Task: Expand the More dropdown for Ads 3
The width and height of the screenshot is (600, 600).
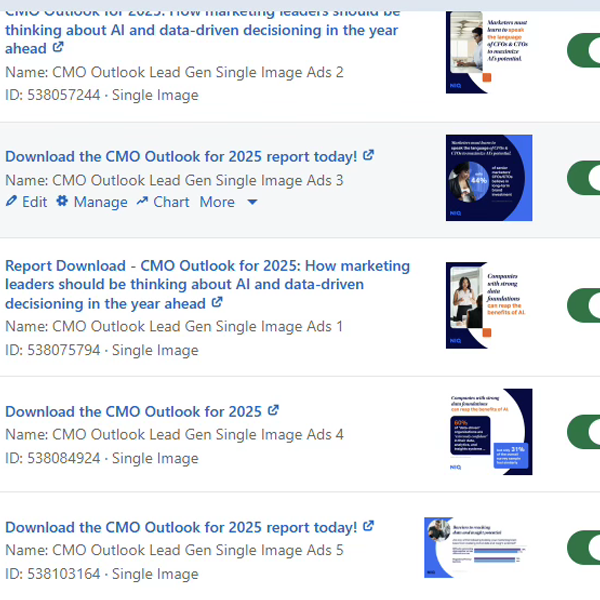Action: point(228,202)
